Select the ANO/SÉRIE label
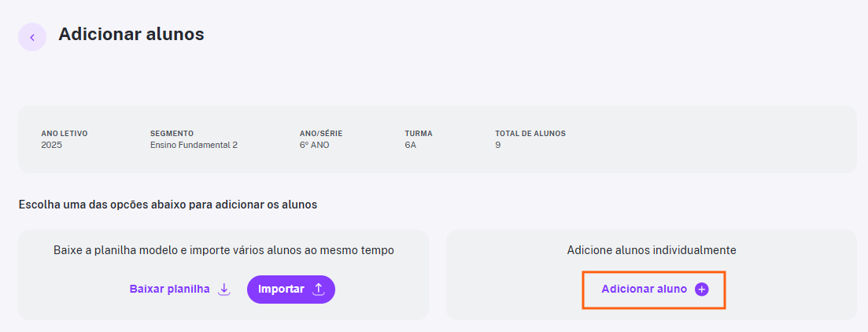The image size is (868, 332). point(317,134)
